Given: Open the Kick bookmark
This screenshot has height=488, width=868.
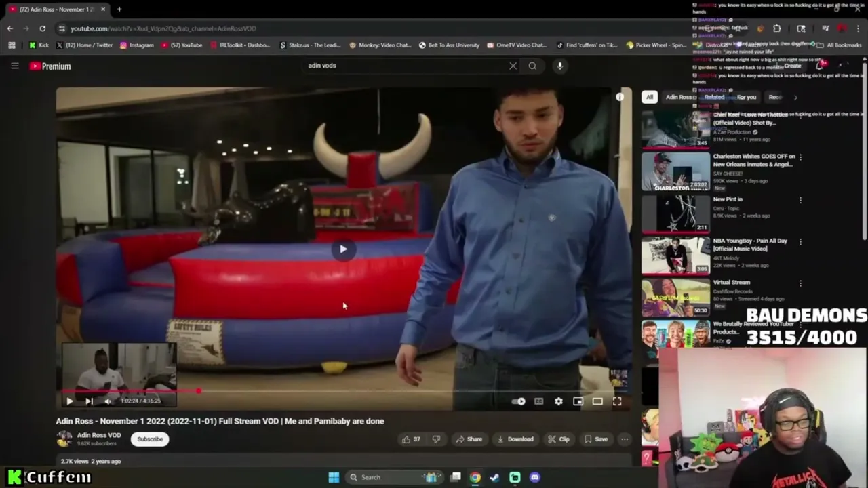Looking at the screenshot, I should [x=39, y=45].
